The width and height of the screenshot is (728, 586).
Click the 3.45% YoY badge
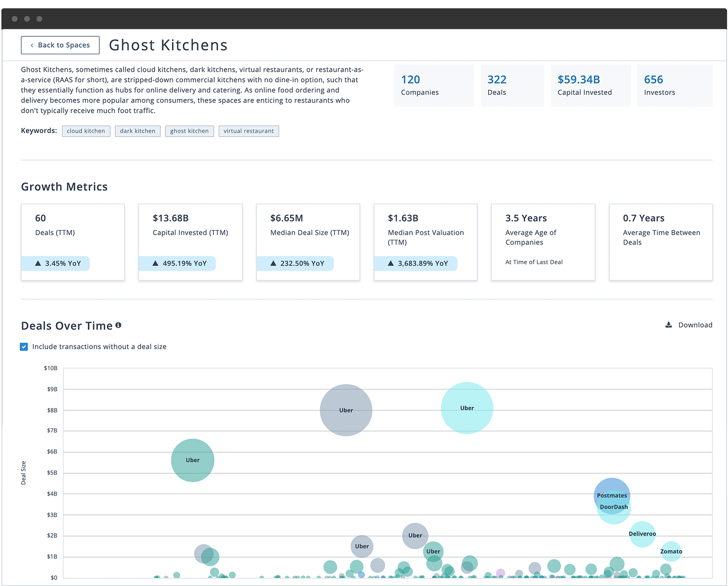(x=56, y=264)
